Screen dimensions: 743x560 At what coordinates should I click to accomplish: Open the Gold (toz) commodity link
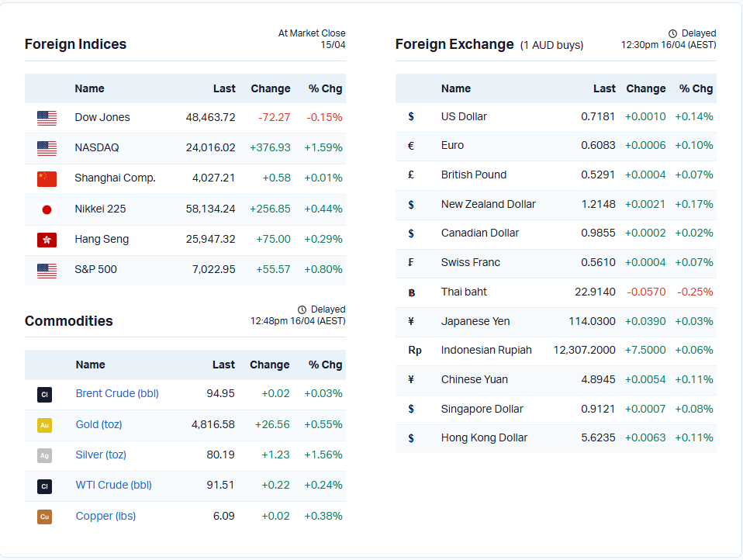pos(98,424)
